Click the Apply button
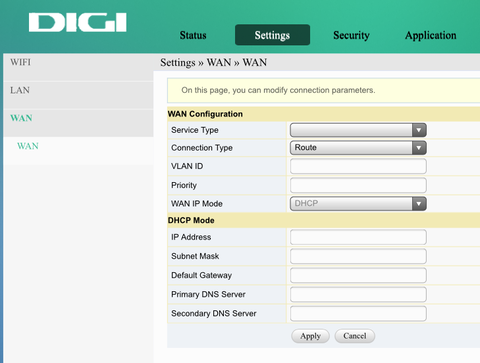The height and width of the screenshot is (363, 480). tap(310, 336)
